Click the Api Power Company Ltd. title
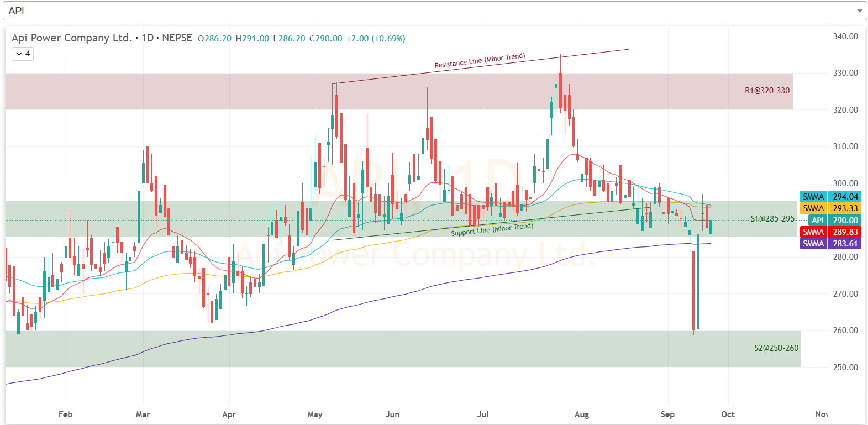 pyautogui.click(x=71, y=38)
